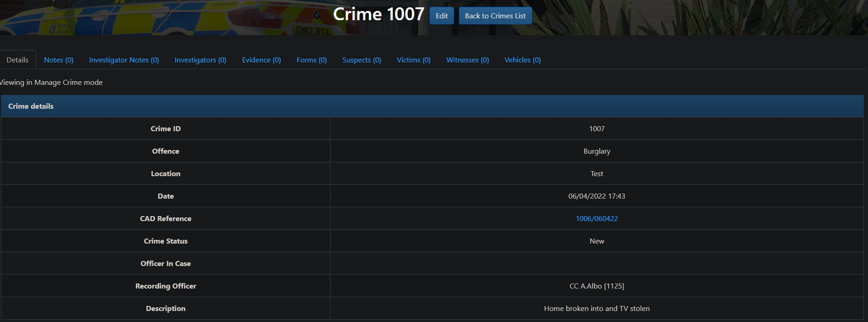Click the Crime details panel header
Viewport: 868px width, 322px height.
click(x=31, y=106)
